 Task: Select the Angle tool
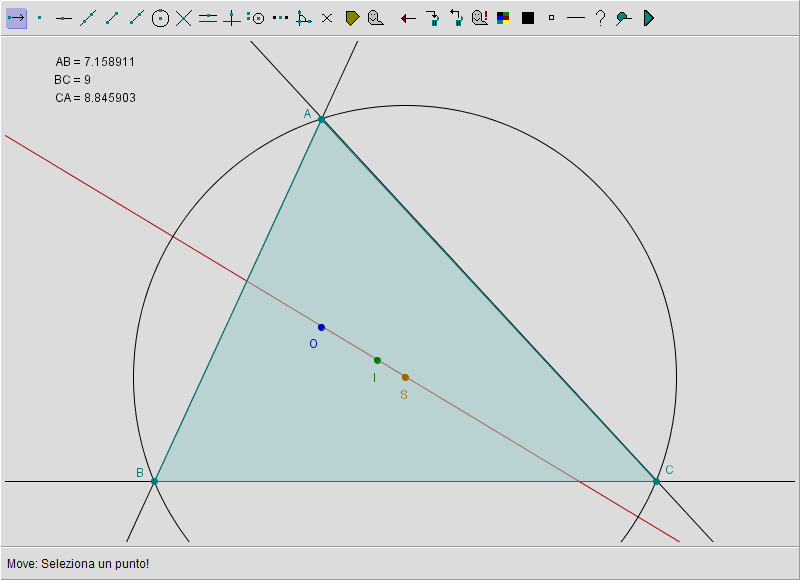(304, 18)
